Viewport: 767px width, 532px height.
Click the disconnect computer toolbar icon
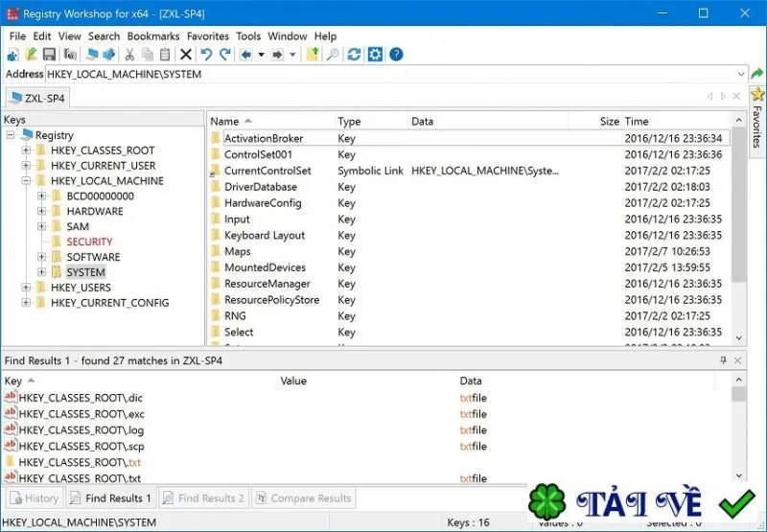108,55
